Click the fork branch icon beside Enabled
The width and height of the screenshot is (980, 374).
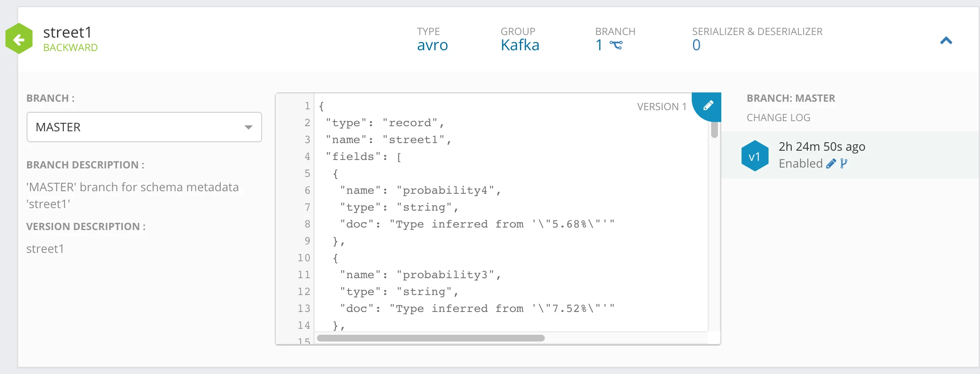coord(844,164)
